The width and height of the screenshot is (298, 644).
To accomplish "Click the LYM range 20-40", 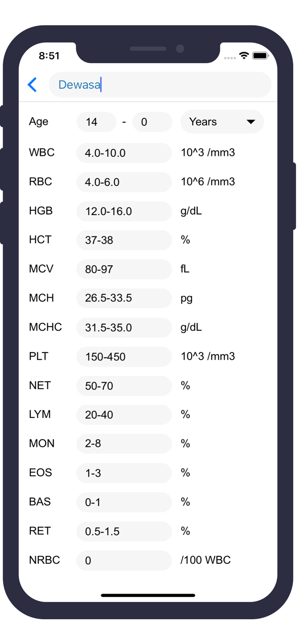I will click(124, 415).
